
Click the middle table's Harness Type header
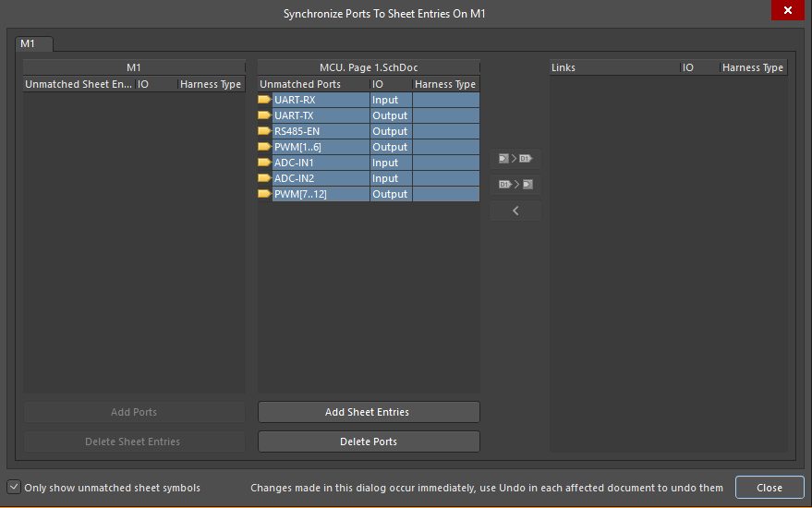tap(445, 84)
